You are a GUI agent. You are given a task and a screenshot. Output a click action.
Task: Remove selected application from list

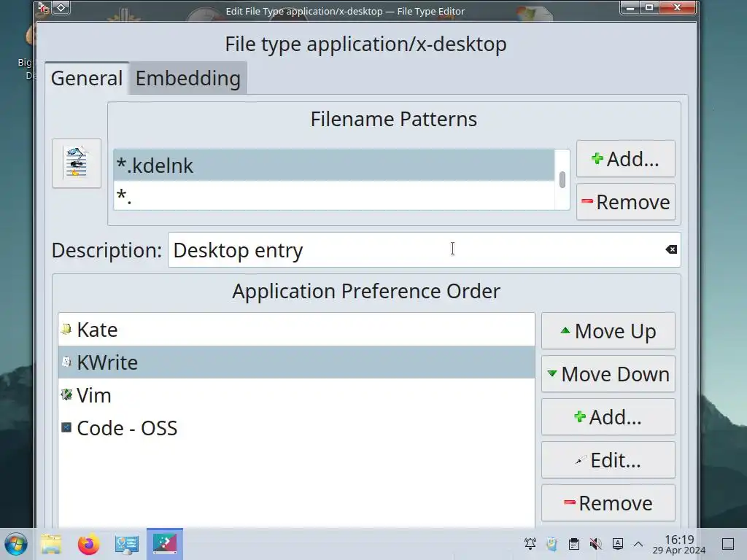coord(608,503)
